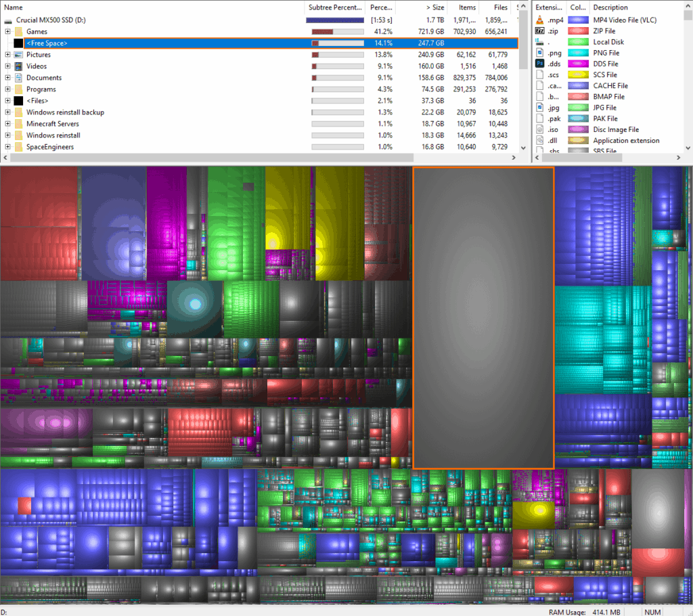Select the Windows reinstall row
This screenshot has height=616, width=693.
click(x=259, y=135)
